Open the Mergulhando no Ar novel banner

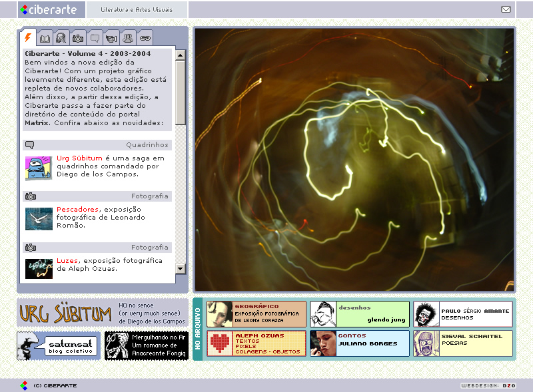click(147, 346)
